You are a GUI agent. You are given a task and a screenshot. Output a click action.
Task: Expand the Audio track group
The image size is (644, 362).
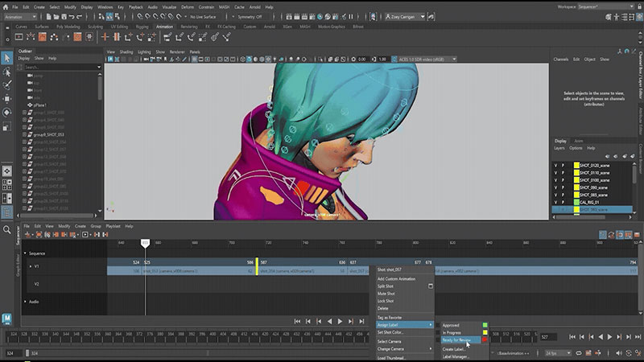point(25,302)
